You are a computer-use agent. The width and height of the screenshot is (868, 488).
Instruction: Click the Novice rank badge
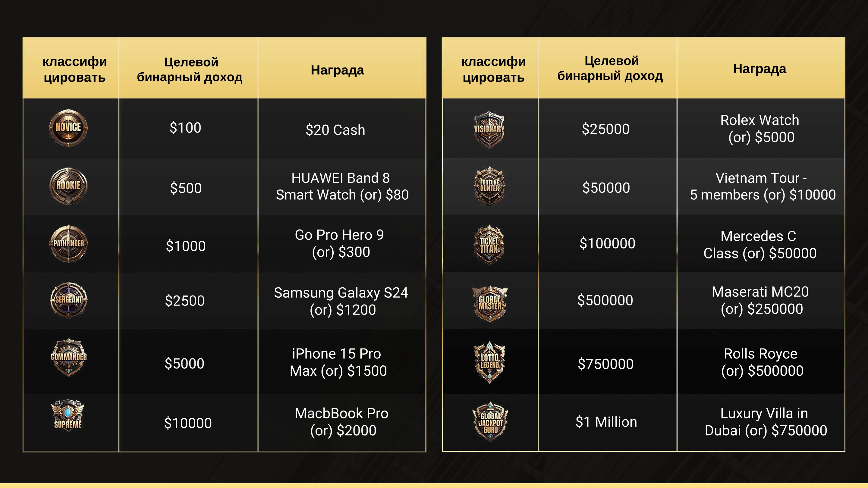click(68, 128)
